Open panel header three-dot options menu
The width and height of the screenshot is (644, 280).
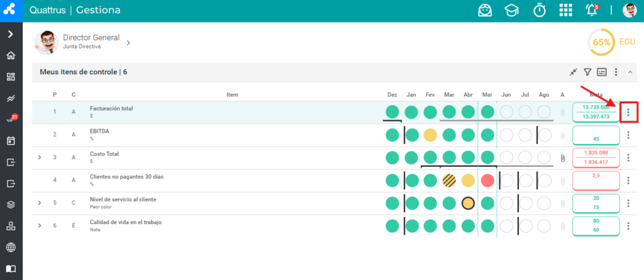click(x=616, y=72)
